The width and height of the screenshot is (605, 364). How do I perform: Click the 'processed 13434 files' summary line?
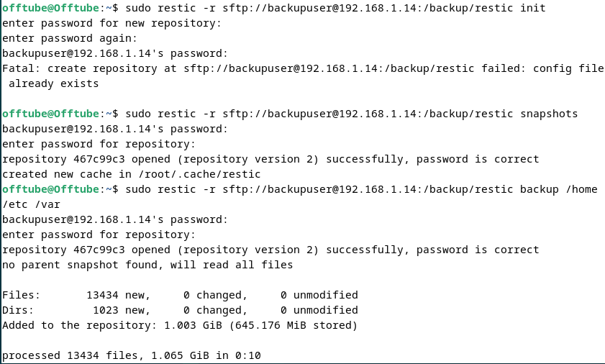131,355
